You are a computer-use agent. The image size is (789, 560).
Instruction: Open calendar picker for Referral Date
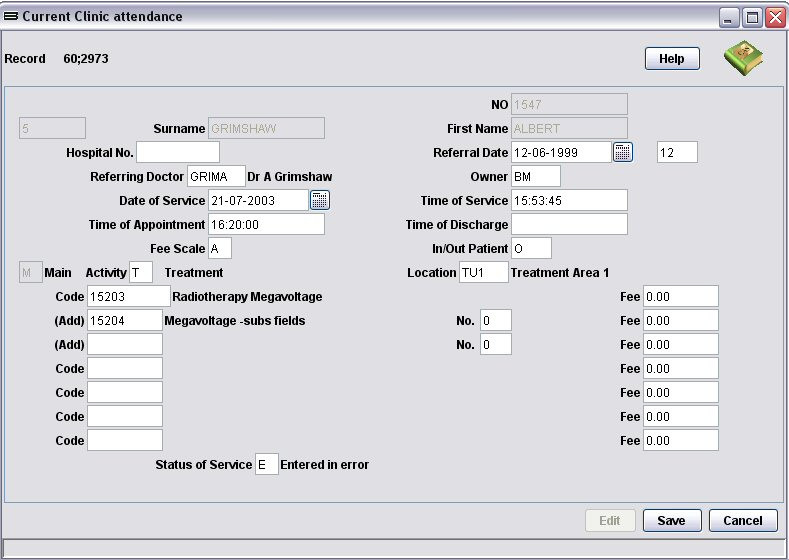tap(622, 152)
